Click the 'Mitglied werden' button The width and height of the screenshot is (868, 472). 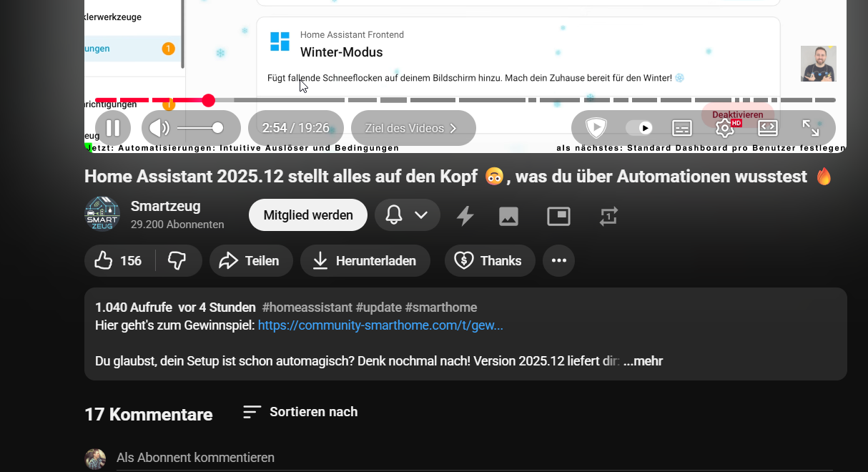tap(308, 215)
